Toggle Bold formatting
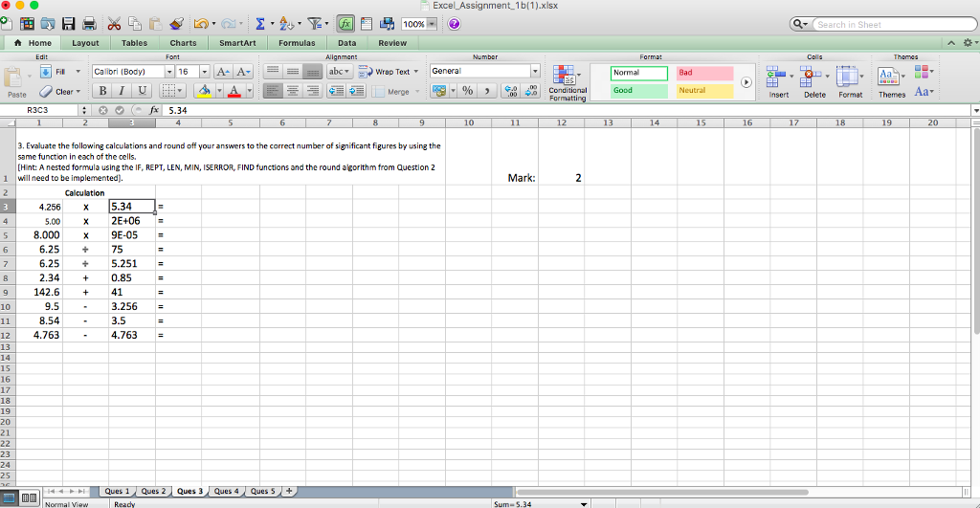 tap(102, 91)
